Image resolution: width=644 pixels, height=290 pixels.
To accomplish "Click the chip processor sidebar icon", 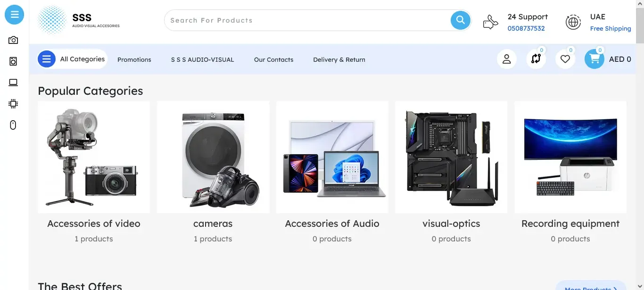I will pyautogui.click(x=13, y=104).
